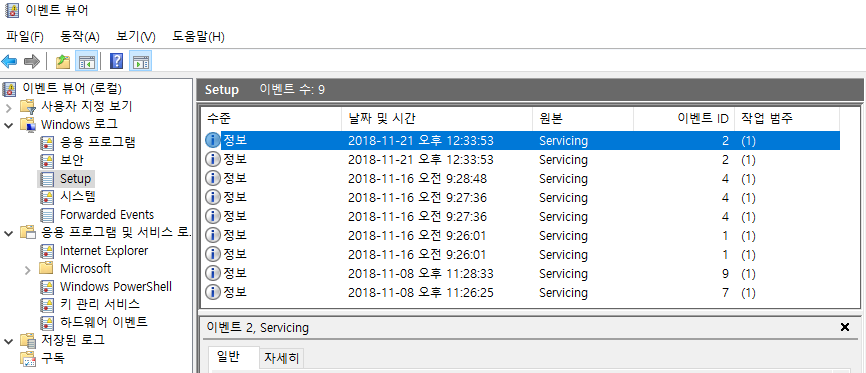Select event at 2018-11-16 오전 9:28:48

coord(520,178)
